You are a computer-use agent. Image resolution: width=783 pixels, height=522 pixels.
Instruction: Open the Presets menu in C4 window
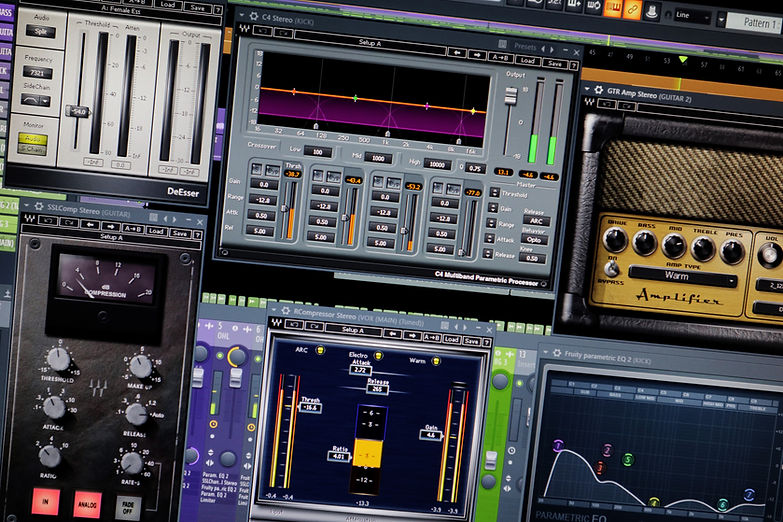[525, 46]
